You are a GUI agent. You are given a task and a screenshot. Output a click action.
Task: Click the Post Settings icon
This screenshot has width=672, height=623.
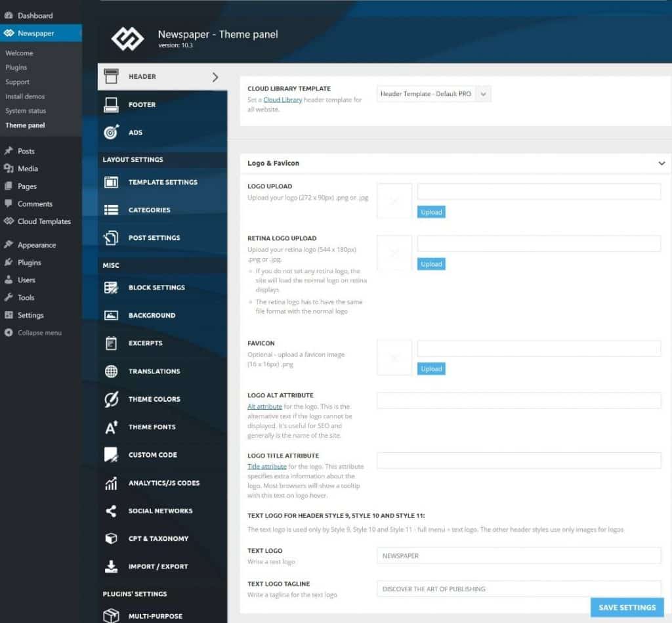(111, 238)
